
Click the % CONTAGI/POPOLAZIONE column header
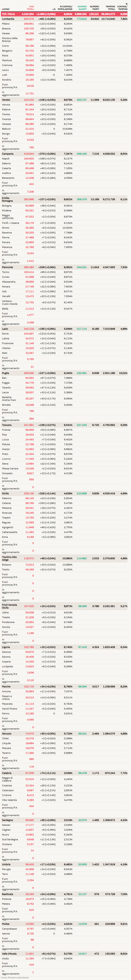pos(66,8)
